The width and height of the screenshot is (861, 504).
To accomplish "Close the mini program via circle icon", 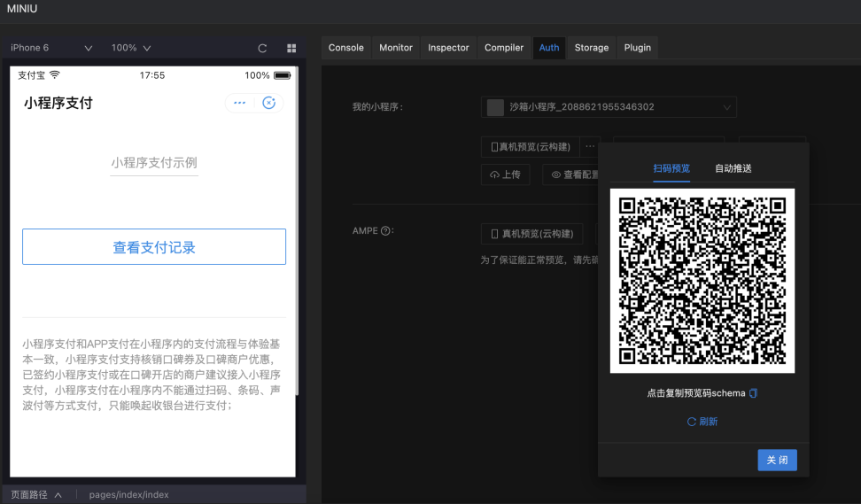I will coord(268,103).
